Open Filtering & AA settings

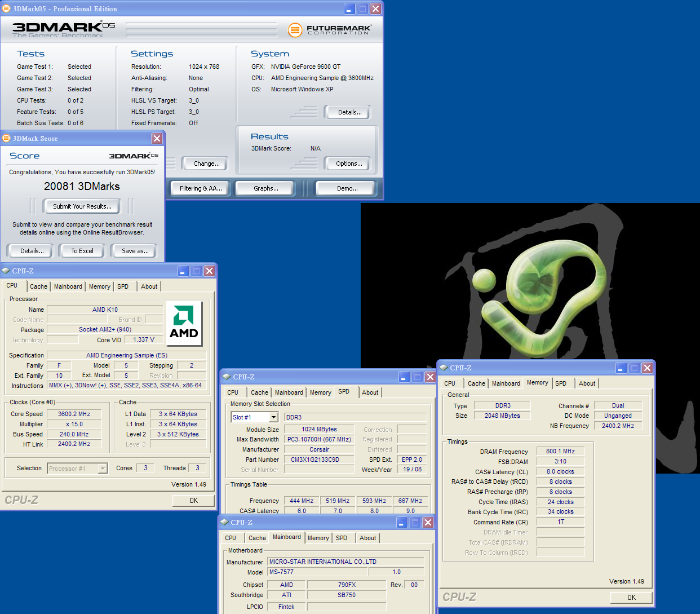pos(201,188)
